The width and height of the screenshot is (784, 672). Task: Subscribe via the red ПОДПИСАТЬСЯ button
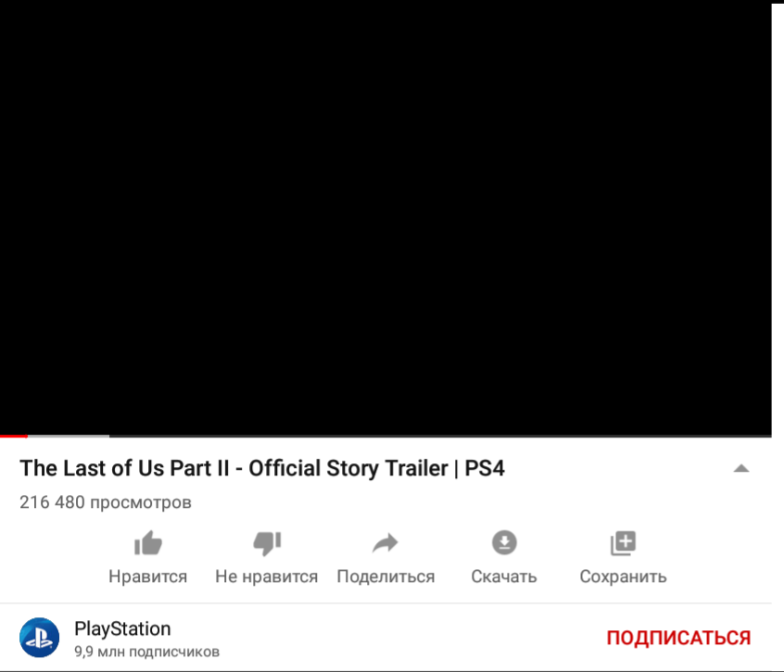coord(678,638)
